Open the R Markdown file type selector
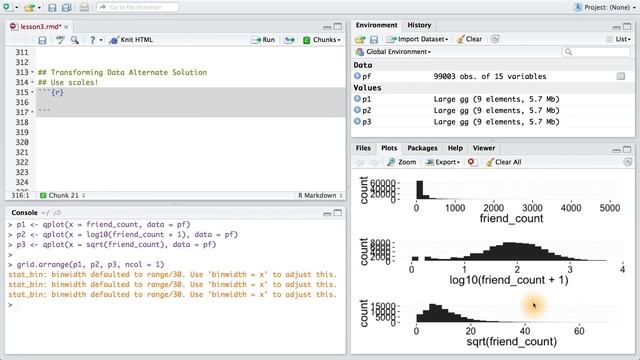The image size is (640, 360). coord(320,196)
